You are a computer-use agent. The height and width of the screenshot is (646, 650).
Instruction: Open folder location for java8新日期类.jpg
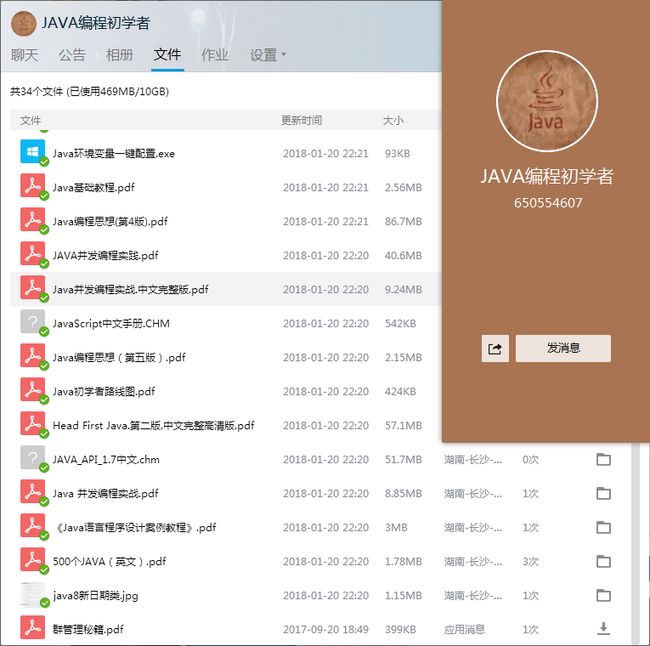(x=603, y=595)
